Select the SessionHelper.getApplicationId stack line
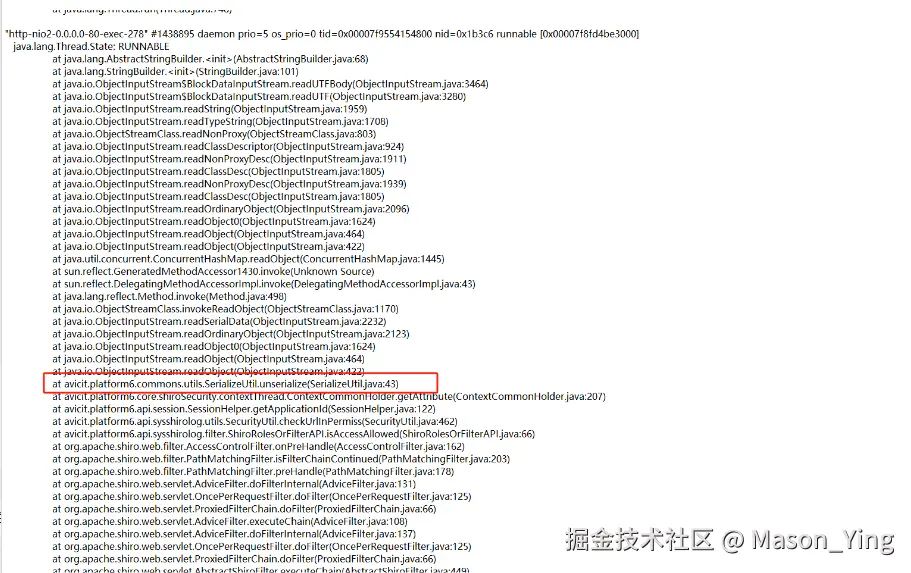 click(x=244, y=409)
